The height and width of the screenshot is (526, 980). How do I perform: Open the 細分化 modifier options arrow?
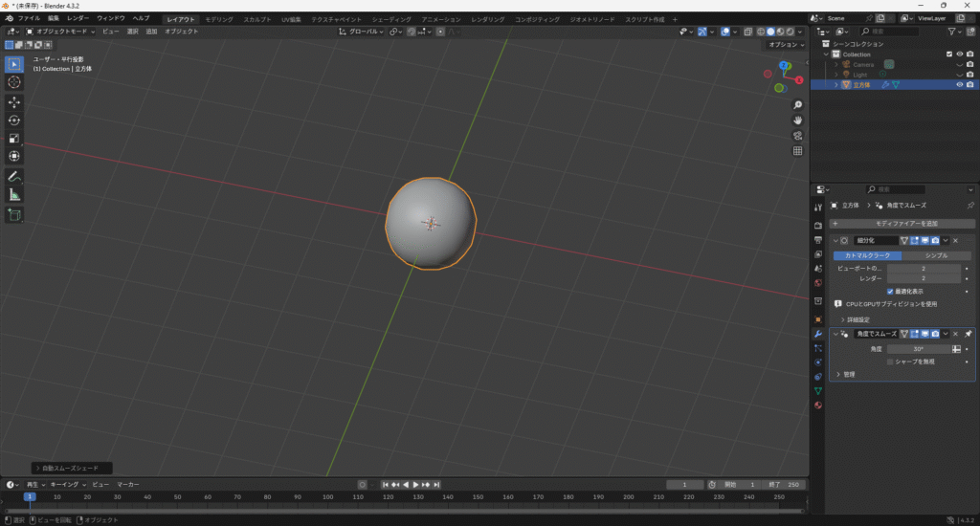(x=946, y=240)
